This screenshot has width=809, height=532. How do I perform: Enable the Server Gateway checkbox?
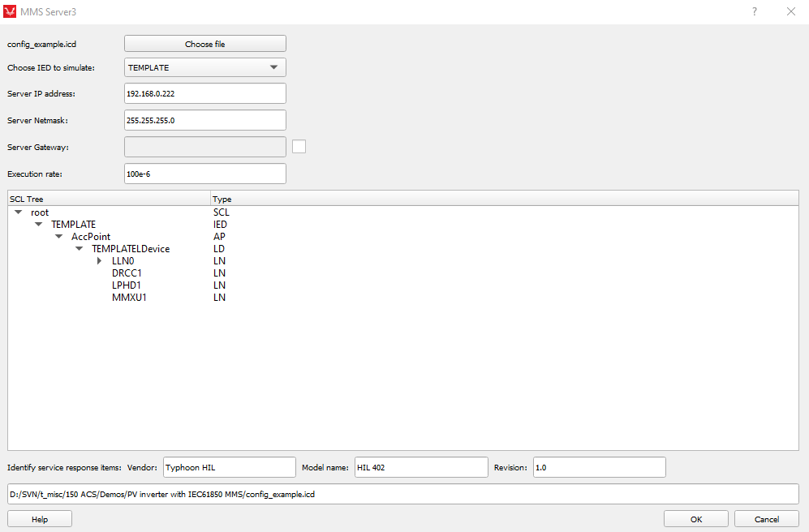(299, 147)
